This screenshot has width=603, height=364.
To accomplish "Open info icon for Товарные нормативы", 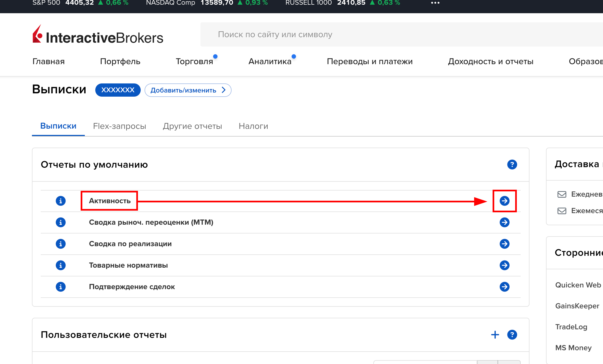I will [x=61, y=265].
